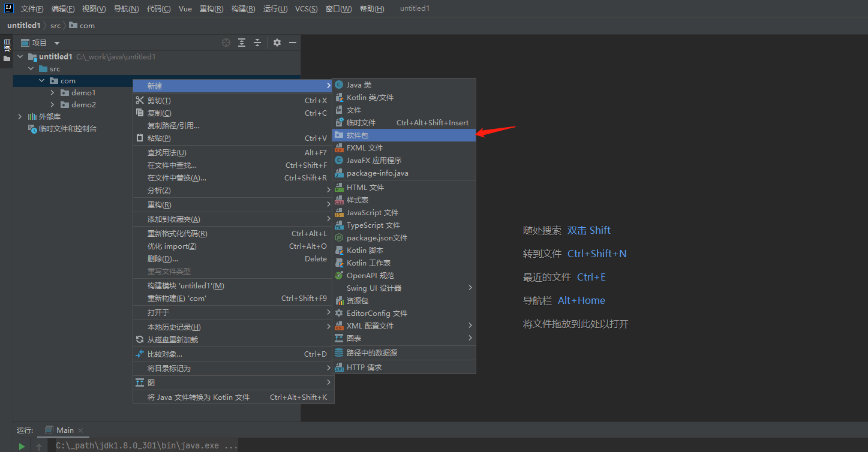Click the 样式表 CSS icon

click(339, 200)
